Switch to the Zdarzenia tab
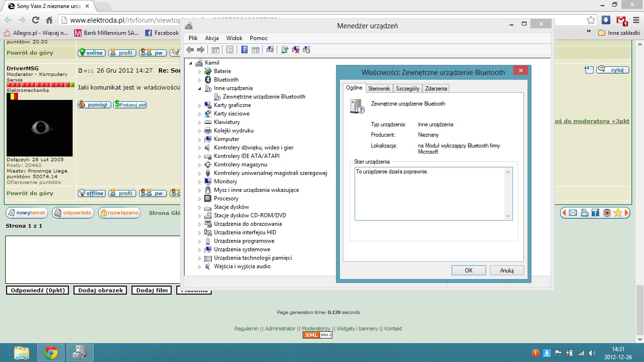 (436, 88)
